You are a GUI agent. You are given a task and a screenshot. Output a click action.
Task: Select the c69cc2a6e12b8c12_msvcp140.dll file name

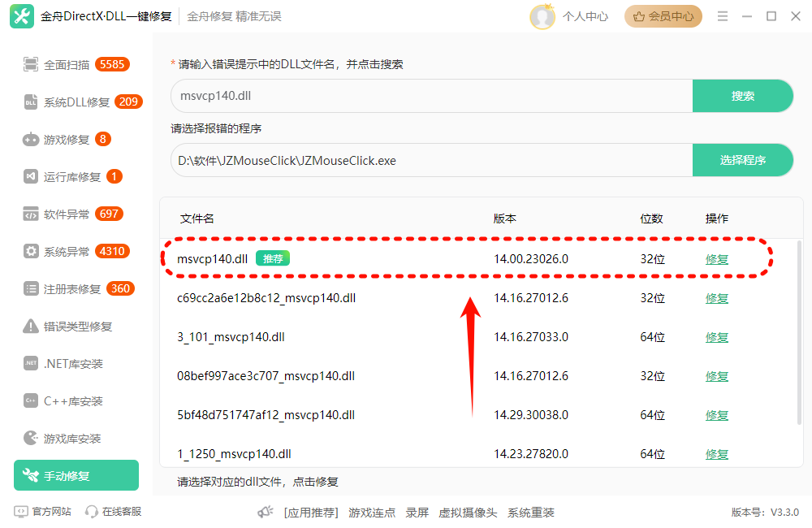[266, 298]
